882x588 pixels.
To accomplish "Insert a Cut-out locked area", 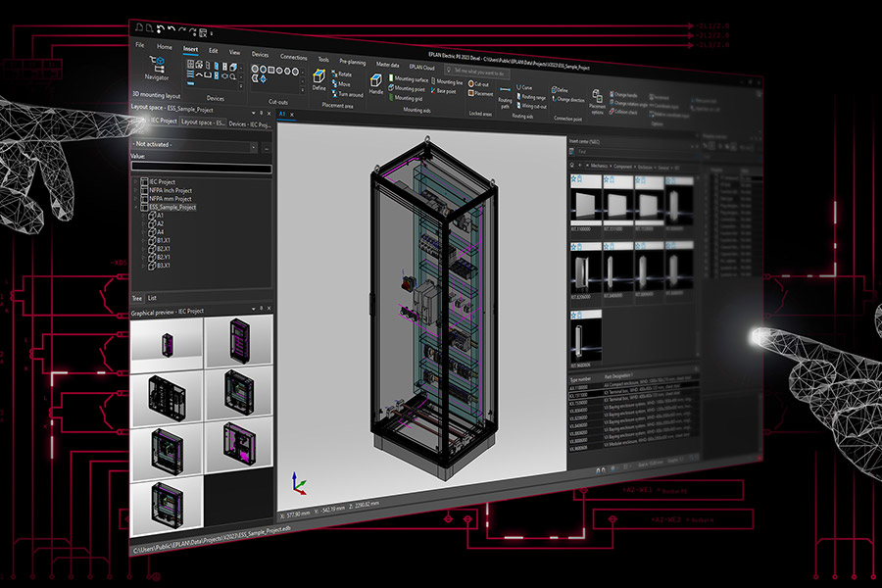I will click(x=478, y=84).
